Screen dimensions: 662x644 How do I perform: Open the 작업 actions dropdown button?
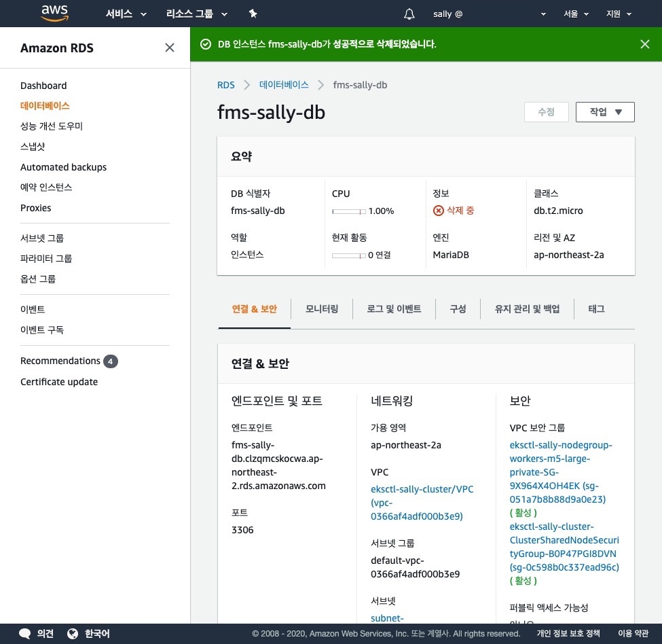pos(604,112)
